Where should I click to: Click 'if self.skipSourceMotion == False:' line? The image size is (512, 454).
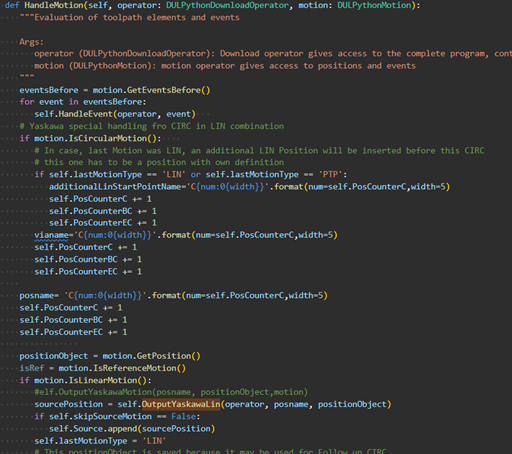pos(117,417)
